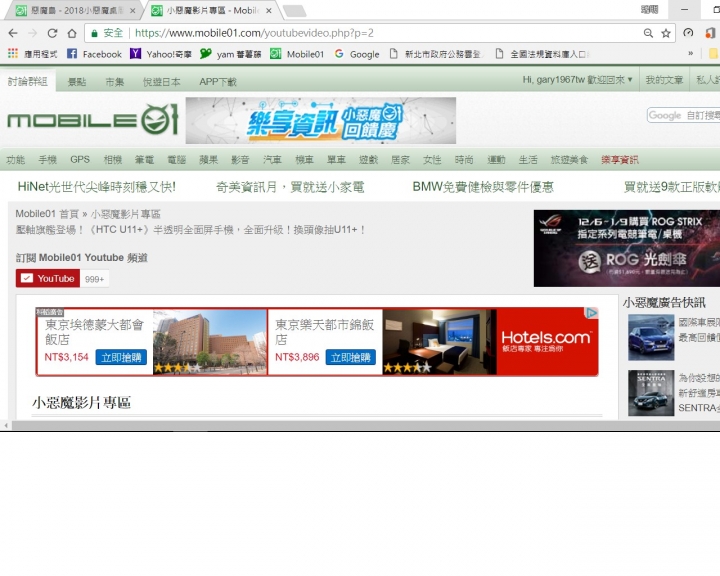Open the 影音 category menu
The height and width of the screenshot is (576, 720).
point(240,159)
